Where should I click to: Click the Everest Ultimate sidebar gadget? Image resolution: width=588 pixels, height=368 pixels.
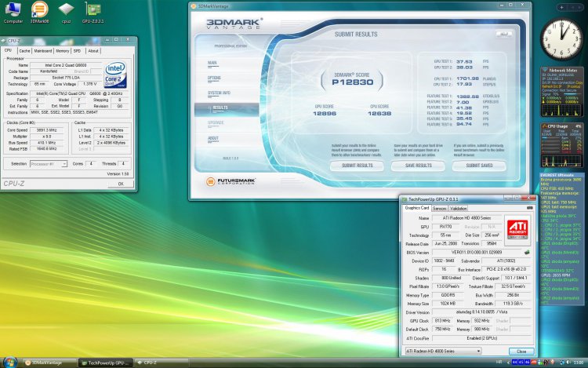click(561, 239)
